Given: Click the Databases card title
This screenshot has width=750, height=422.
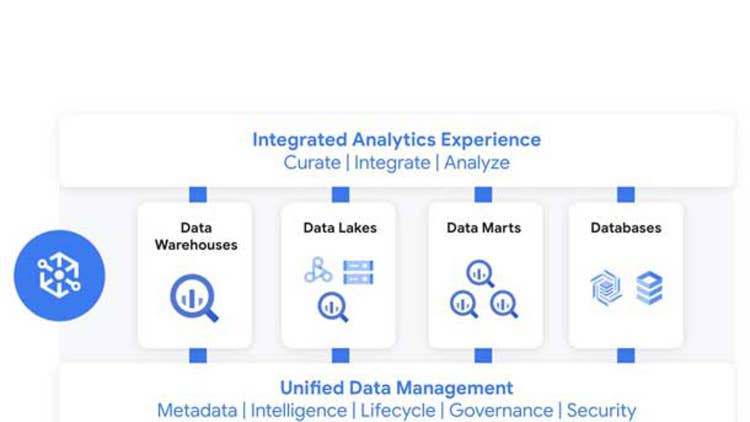Looking at the screenshot, I should (x=626, y=228).
